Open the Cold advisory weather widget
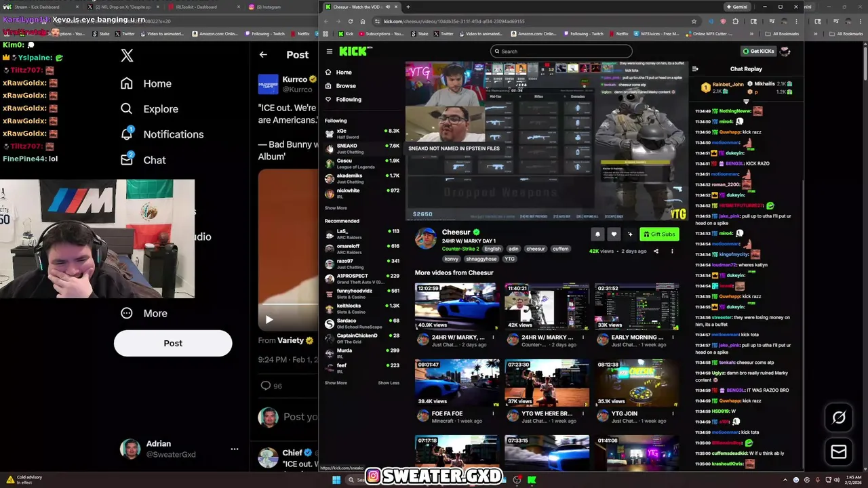Viewport: 868px width, 488px height. [x=24, y=479]
